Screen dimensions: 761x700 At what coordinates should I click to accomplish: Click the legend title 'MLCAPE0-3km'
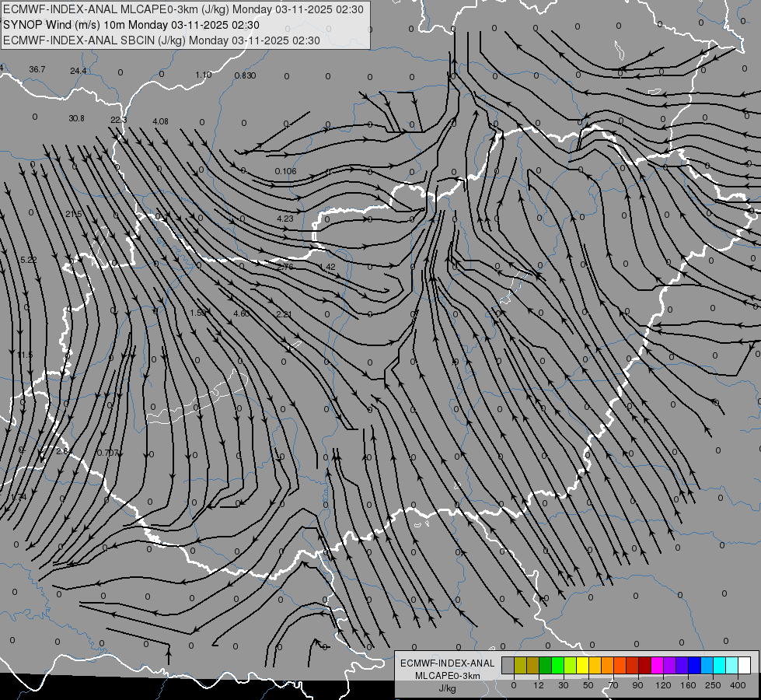coord(447,676)
